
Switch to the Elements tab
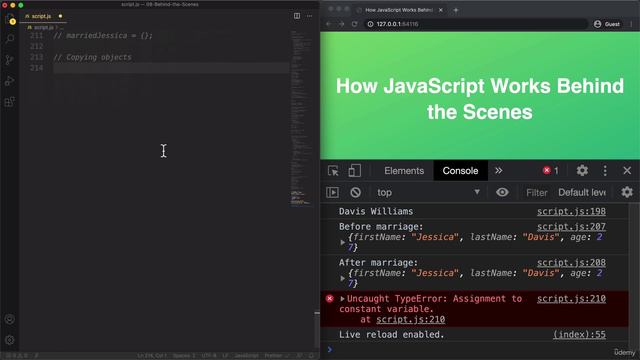click(x=404, y=171)
